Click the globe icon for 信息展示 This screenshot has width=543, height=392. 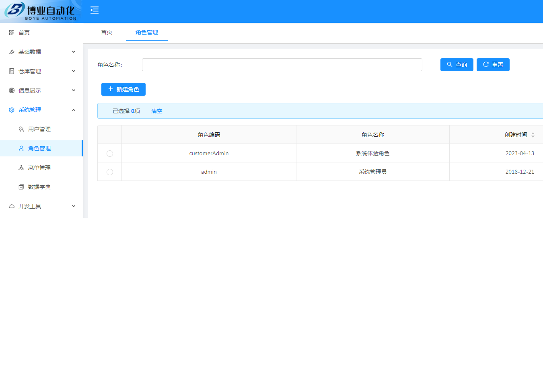coord(12,90)
